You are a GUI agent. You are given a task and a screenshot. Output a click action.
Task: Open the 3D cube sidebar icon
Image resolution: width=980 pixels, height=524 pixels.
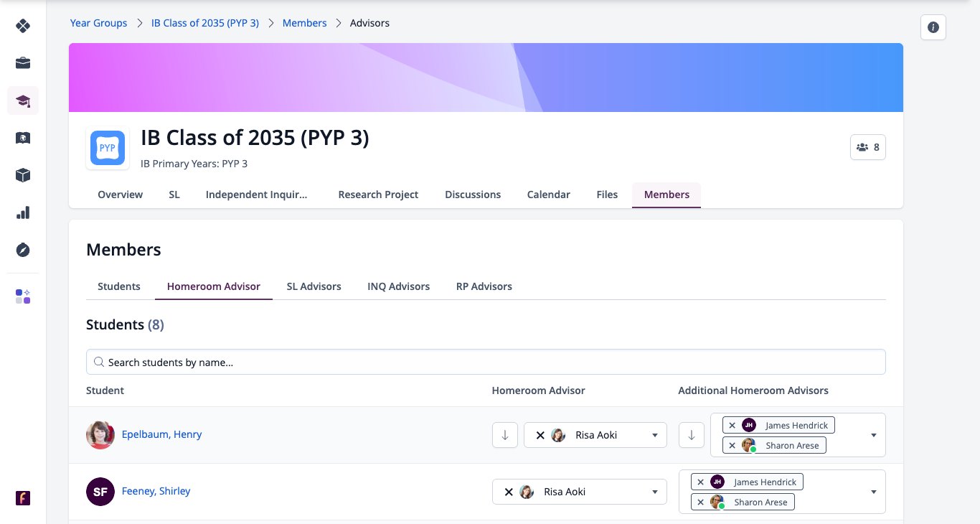[23, 175]
